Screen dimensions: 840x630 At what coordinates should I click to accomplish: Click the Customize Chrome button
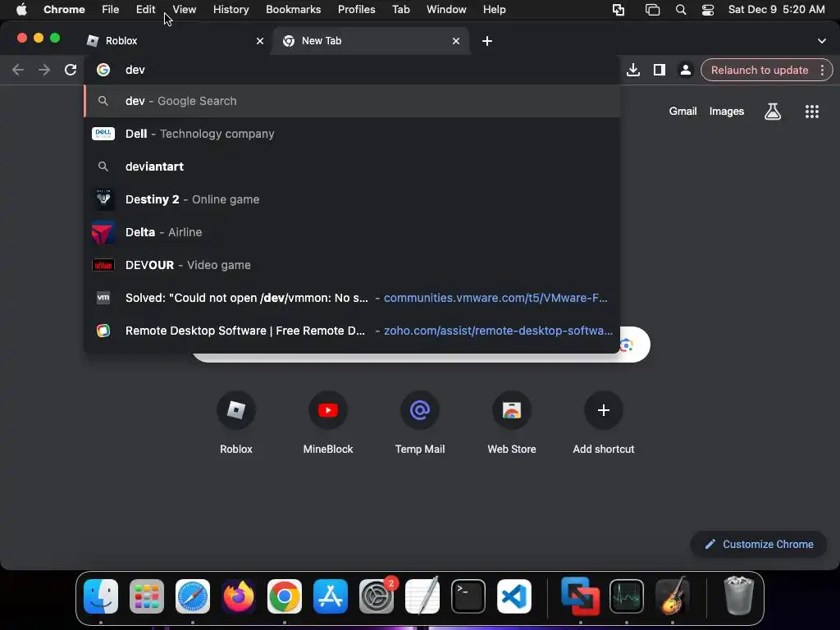click(759, 545)
